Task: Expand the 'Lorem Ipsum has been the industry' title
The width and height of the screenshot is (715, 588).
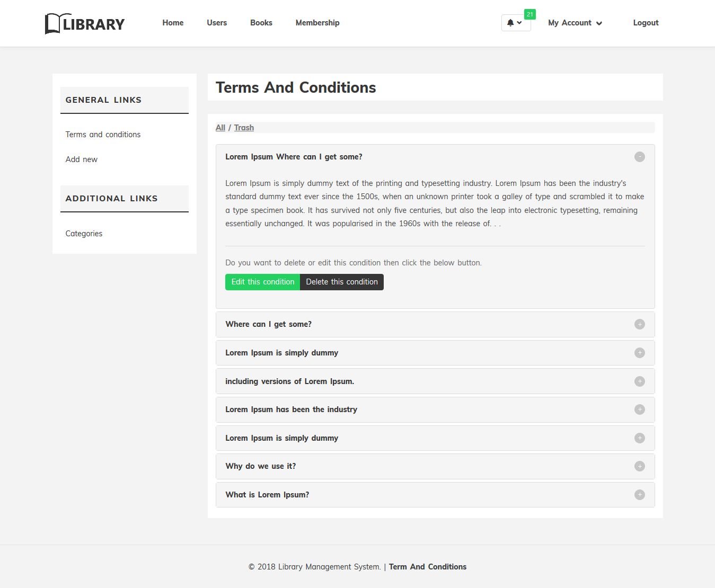Action: pyautogui.click(x=291, y=409)
